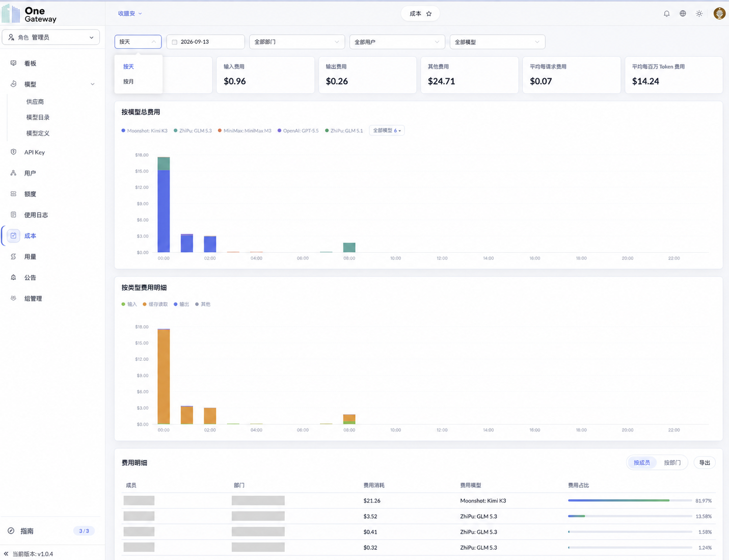Open 供应商 submenu item
The width and height of the screenshot is (729, 560).
pyautogui.click(x=35, y=102)
